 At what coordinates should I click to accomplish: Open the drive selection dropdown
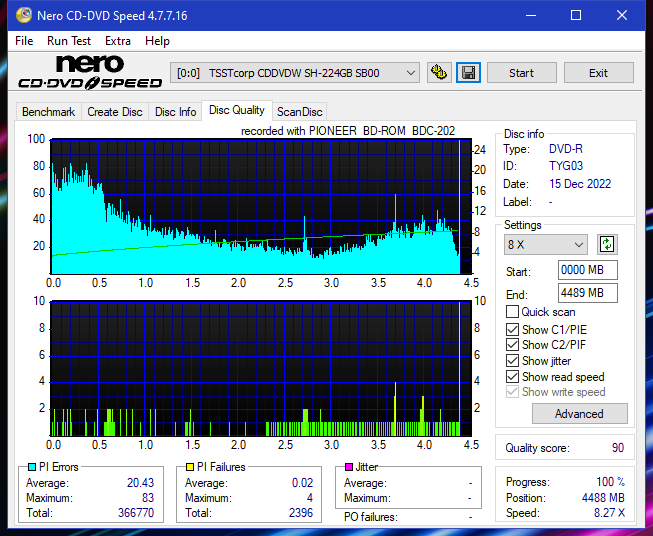tap(295, 73)
